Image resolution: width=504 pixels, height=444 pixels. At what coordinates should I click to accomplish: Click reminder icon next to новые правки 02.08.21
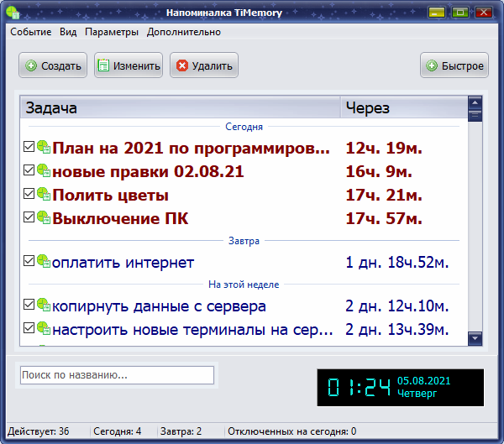pyautogui.click(x=44, y=170)
